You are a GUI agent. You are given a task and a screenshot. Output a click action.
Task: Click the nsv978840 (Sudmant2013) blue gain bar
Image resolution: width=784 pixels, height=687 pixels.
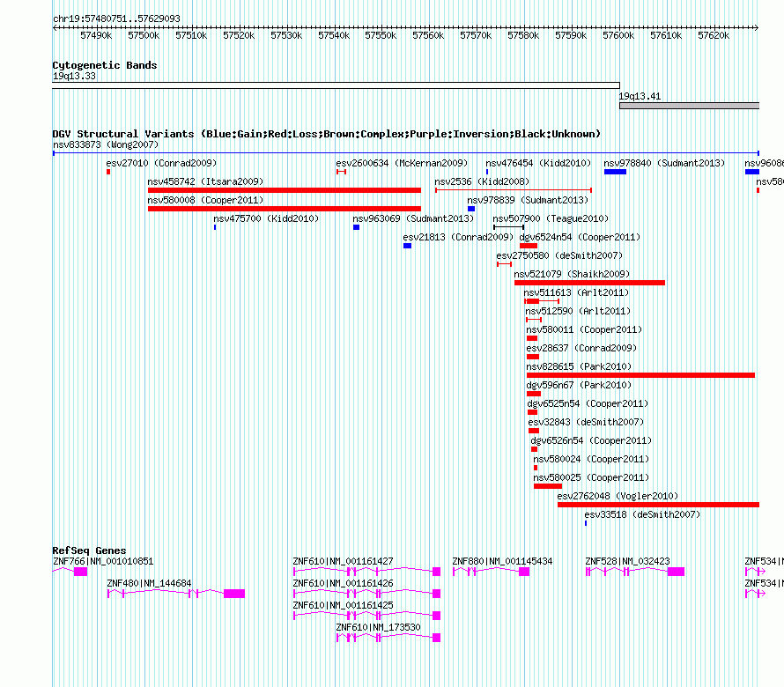[615, 172]
